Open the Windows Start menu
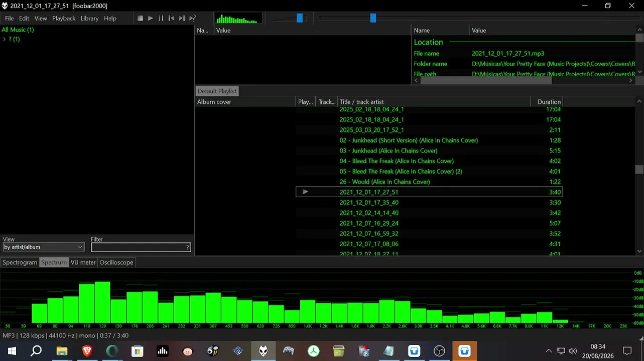This screenshot has height=361, width=644. click(x=12, y=351)
